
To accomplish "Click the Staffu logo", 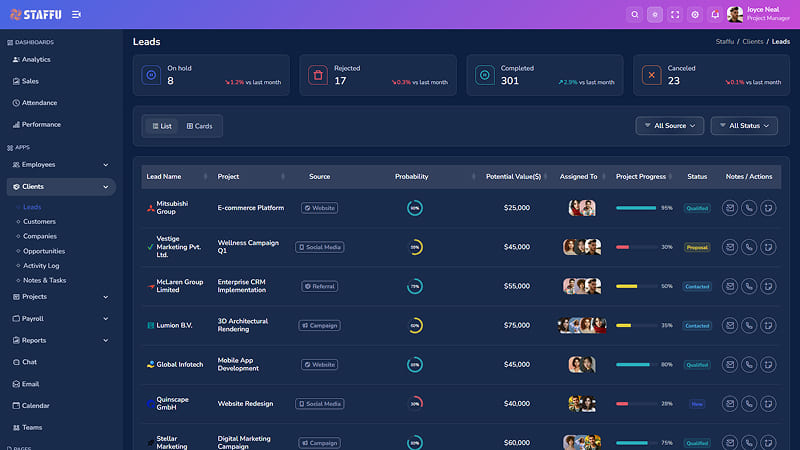I will click(36, 15).
